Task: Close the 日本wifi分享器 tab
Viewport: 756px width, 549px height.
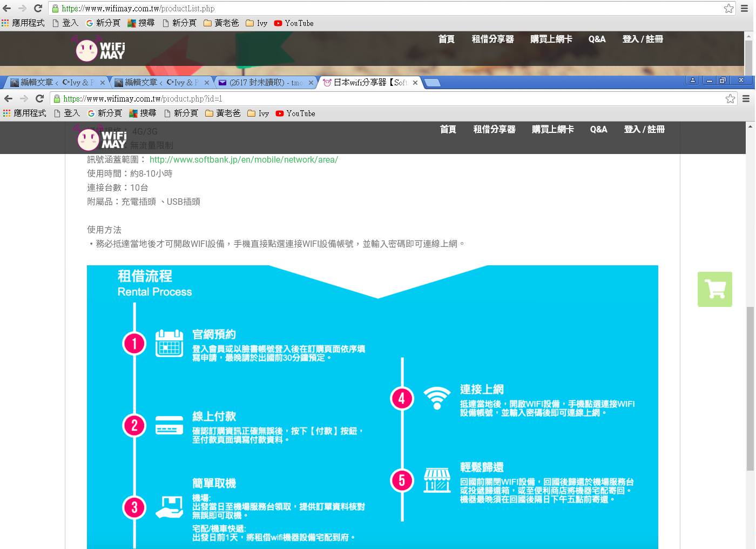Action: pyautogui.click(x=415, y=83)
